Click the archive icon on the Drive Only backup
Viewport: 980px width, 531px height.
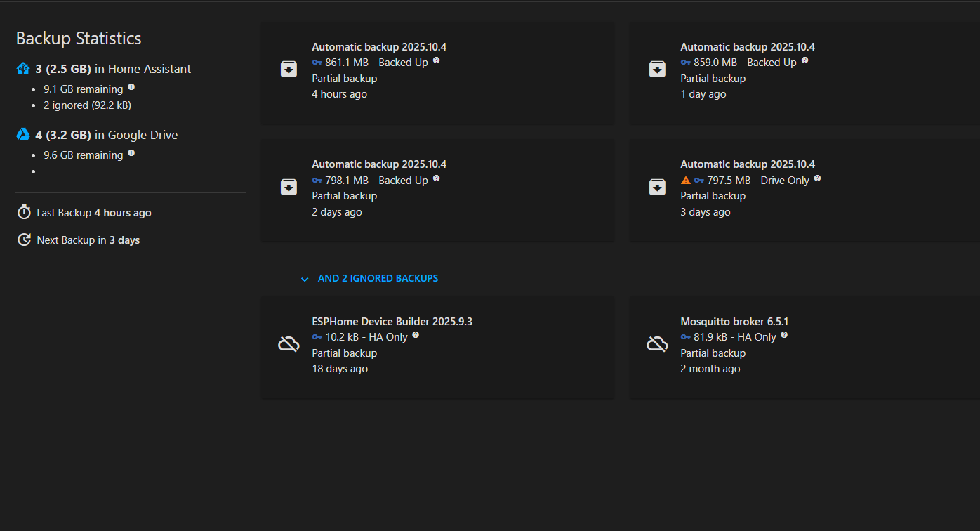coord(657,187)
